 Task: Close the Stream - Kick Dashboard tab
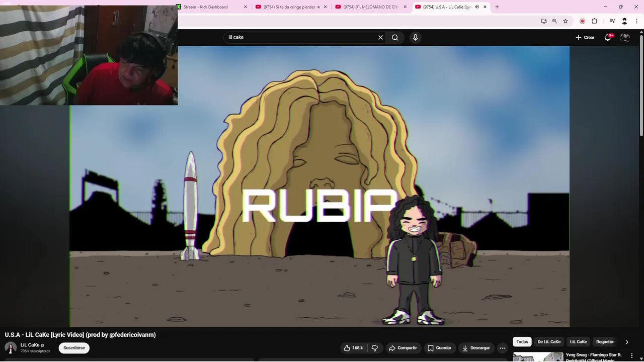[x=246, y=7]
